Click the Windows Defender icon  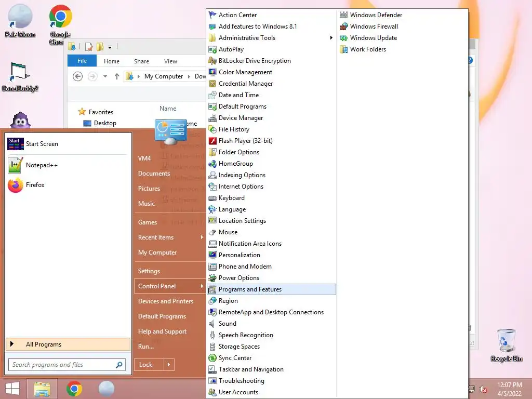344,15
